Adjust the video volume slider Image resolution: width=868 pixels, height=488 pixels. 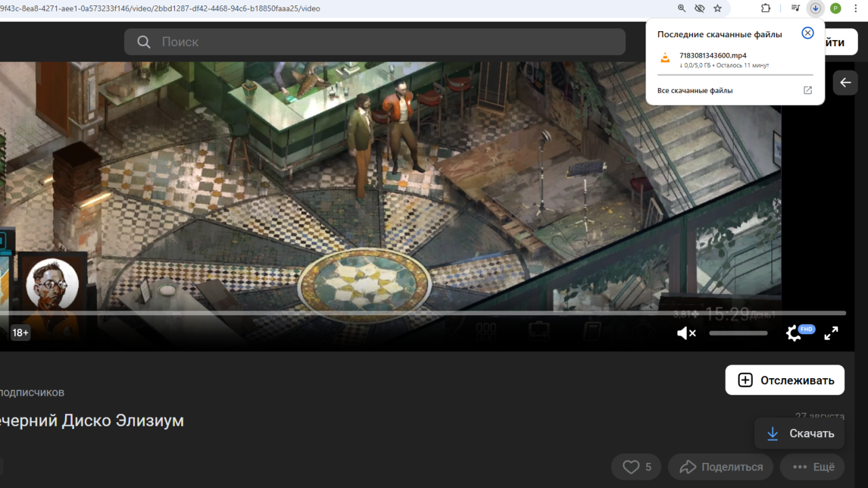coord(738,333)
